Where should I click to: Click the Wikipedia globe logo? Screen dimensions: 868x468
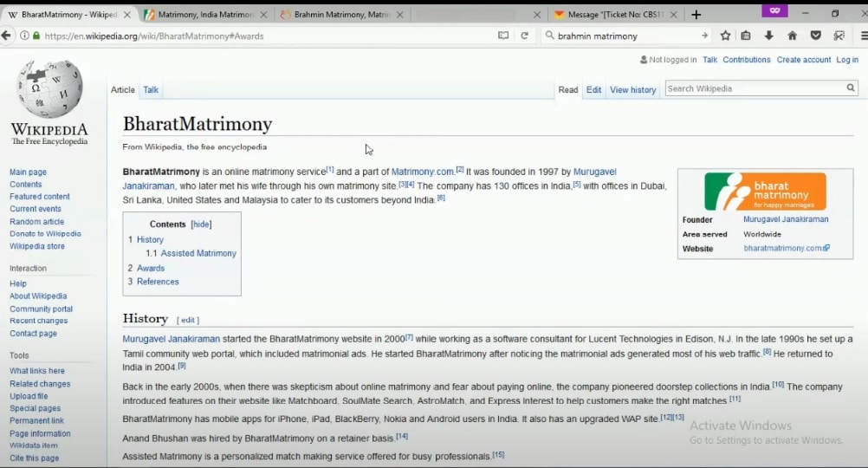[x=50, y=88]
